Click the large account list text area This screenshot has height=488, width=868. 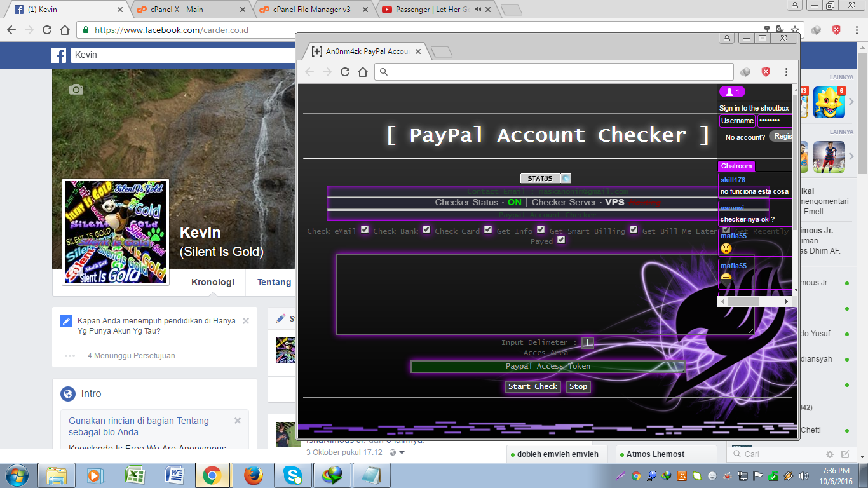pos(545,294)
